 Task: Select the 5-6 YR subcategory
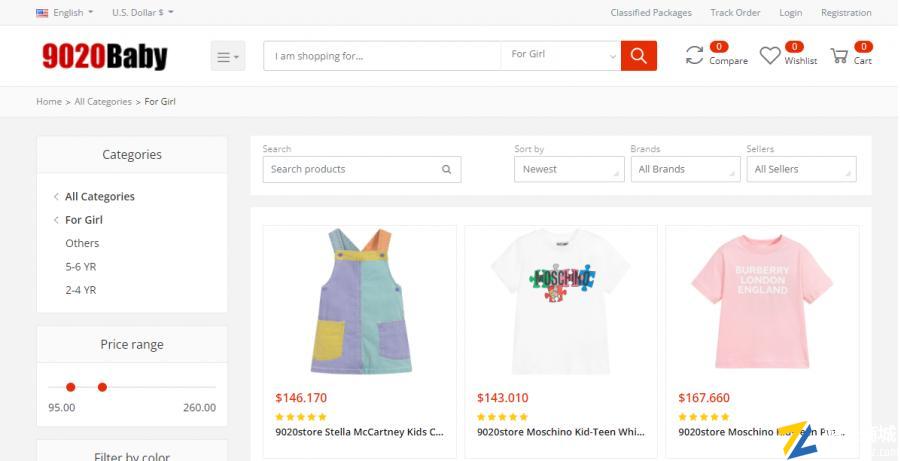point(80,267)
